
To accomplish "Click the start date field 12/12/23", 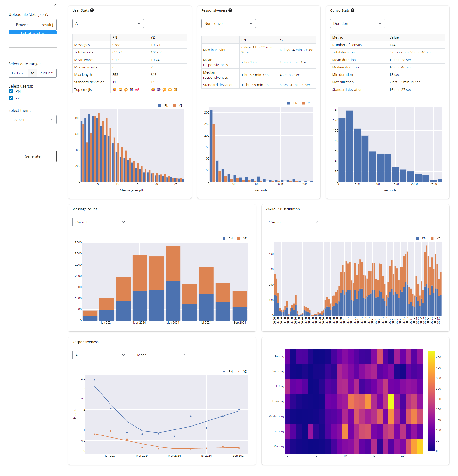I will (18, 73).
